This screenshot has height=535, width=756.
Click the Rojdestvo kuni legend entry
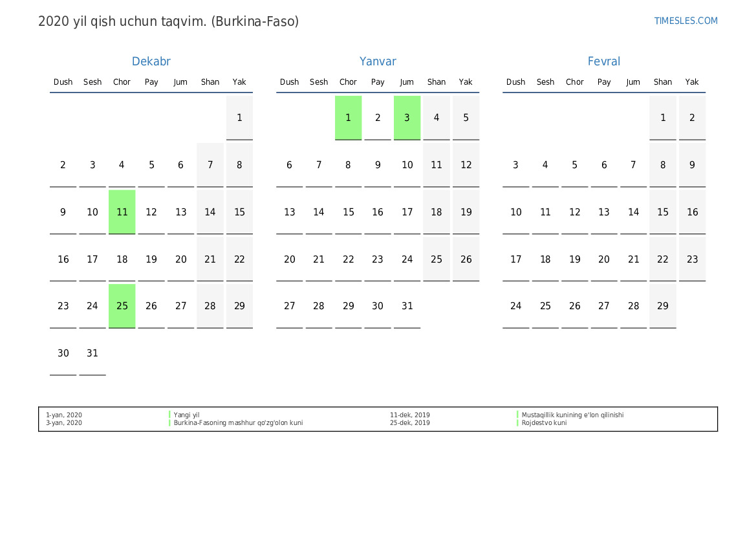click(x=544, y=423)
